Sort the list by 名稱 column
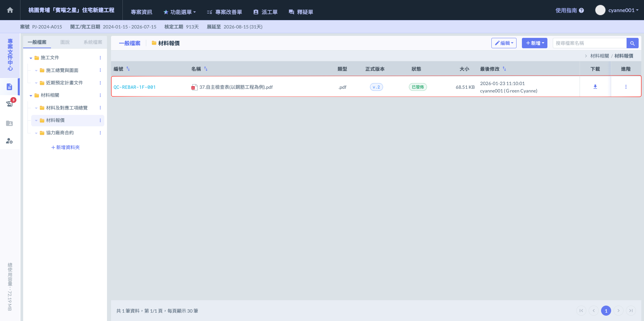 pos(206,69)
